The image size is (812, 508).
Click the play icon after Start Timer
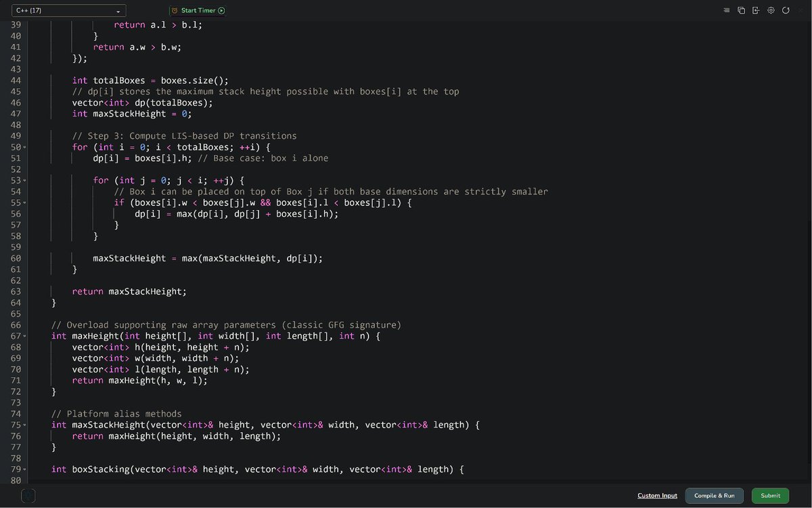(x=221, y=11)
